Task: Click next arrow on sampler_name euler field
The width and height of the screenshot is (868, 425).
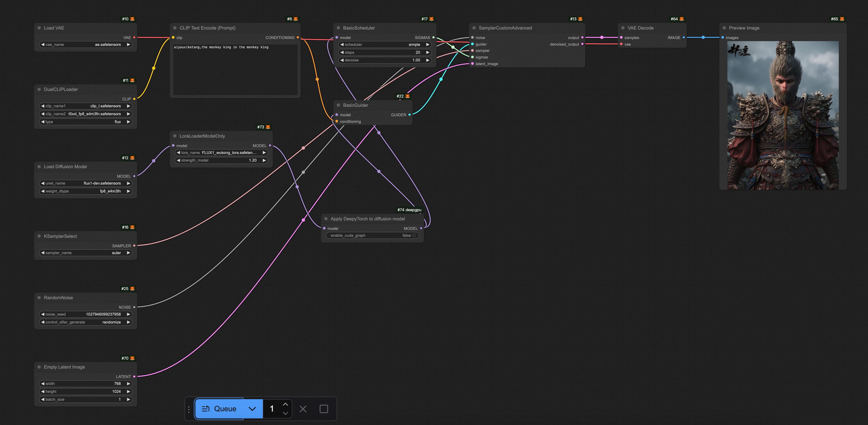Action: coord(128,253)
